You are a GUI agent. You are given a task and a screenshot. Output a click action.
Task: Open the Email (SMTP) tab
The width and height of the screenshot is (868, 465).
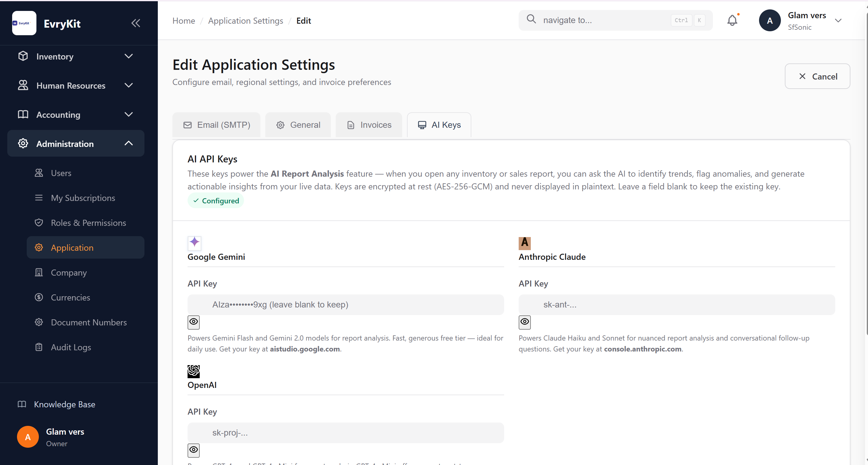coord(216,125)
